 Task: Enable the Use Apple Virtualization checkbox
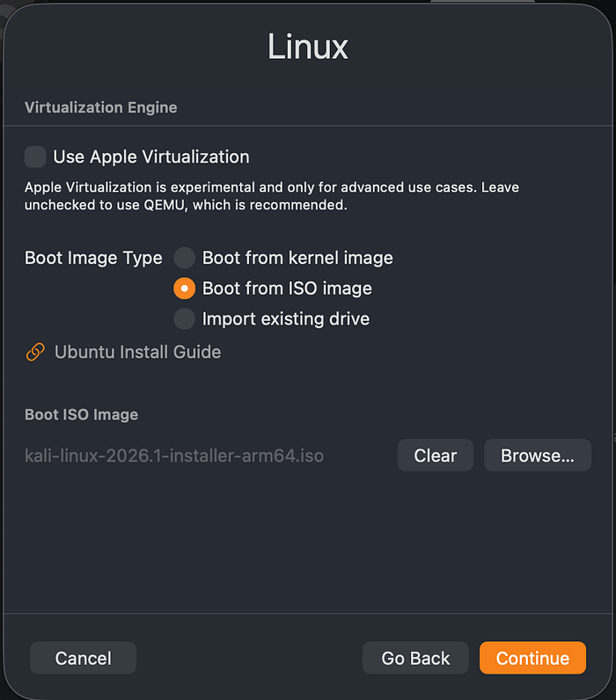point(35,157)
